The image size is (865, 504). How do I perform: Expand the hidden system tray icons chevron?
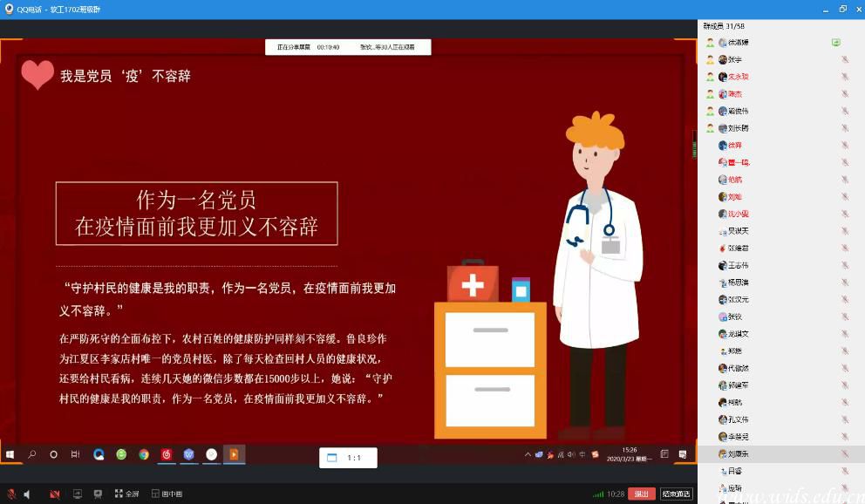pyautogui.click(x=528, y=454)
